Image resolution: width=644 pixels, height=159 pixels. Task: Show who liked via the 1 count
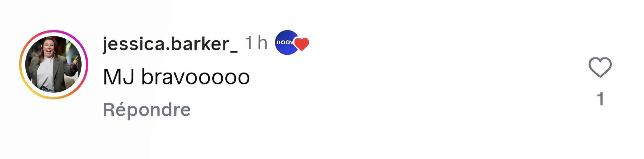[x=600, y=99]
